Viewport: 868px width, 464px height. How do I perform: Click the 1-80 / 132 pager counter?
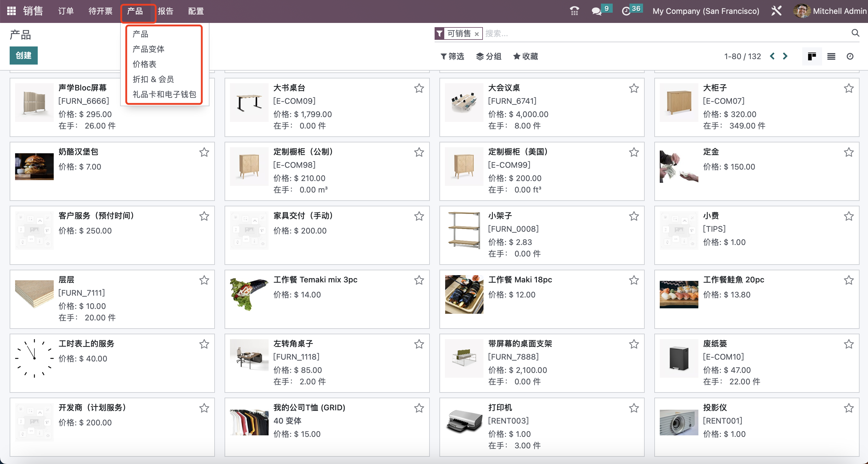tap(742, 56)
